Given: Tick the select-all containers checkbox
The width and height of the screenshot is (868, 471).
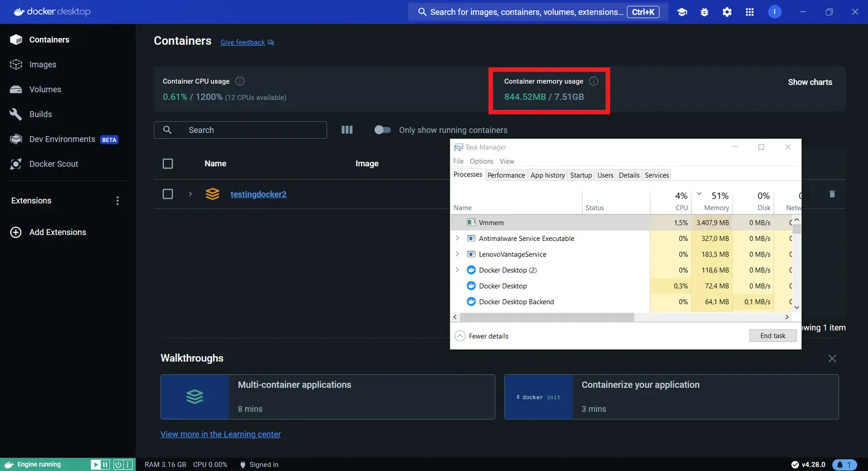Looking at the screenshot, I should [x=168, y=164].
